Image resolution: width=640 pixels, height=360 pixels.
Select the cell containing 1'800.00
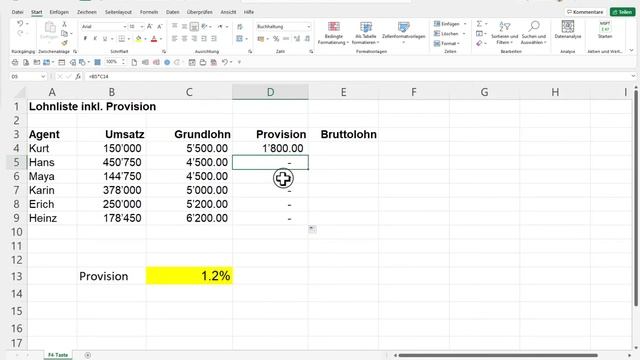pyautogui.click(x=270, y=149)
